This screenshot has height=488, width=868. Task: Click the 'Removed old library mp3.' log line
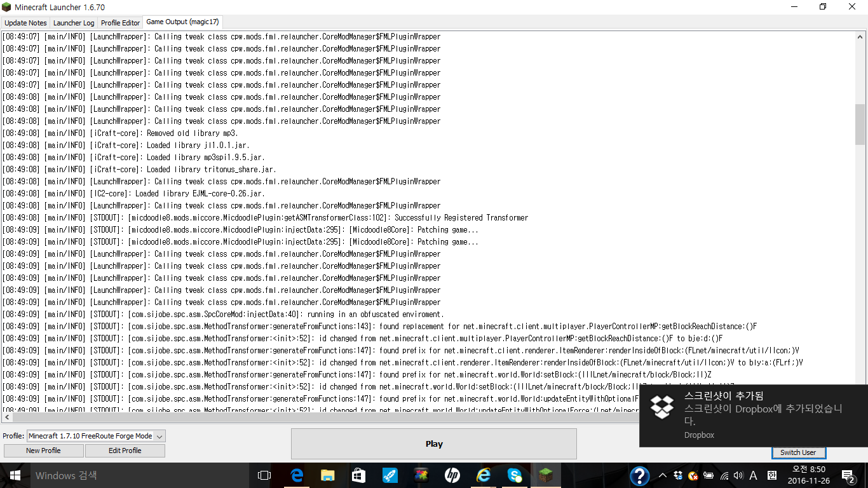120,133
